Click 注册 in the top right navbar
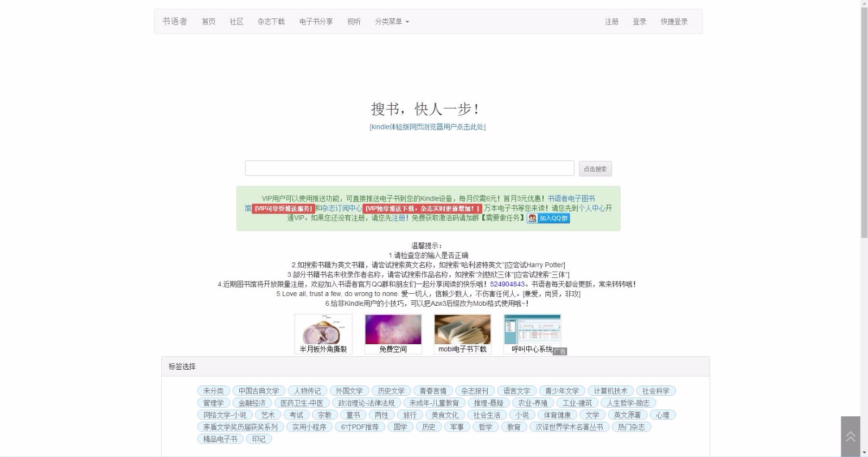The image size is (868, 457). pyautogui.click(x=611, y=22)
